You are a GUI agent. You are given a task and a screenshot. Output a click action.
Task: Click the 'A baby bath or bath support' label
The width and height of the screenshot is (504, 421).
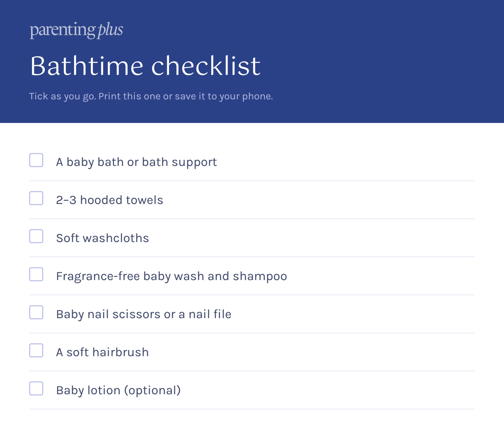tap(136, 162)
